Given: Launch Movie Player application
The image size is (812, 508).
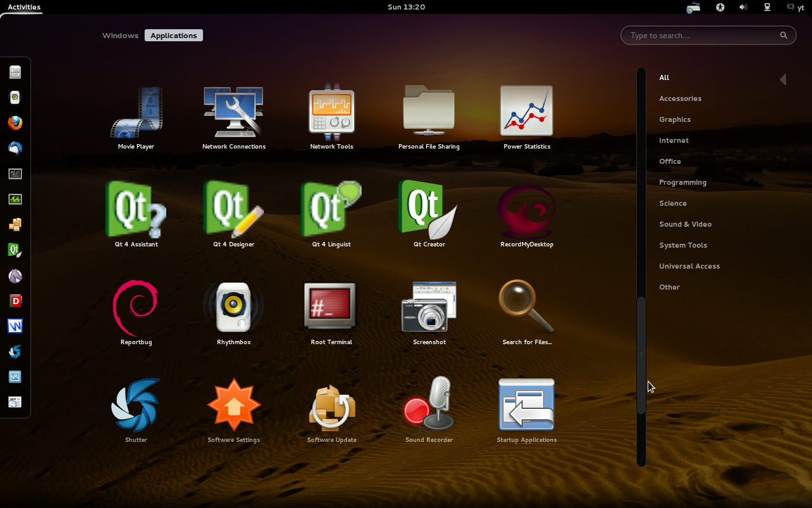Looking at the screenshot, I should click(x=136, y=112).
